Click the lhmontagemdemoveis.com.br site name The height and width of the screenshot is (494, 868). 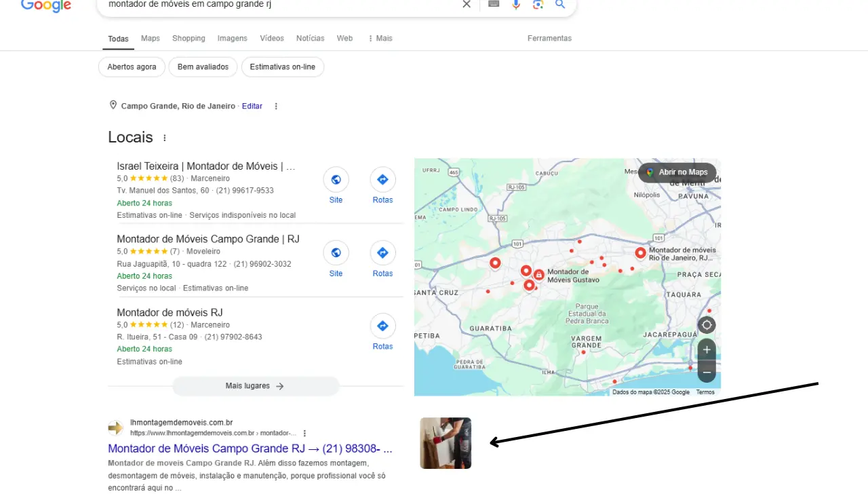(181, 422)
